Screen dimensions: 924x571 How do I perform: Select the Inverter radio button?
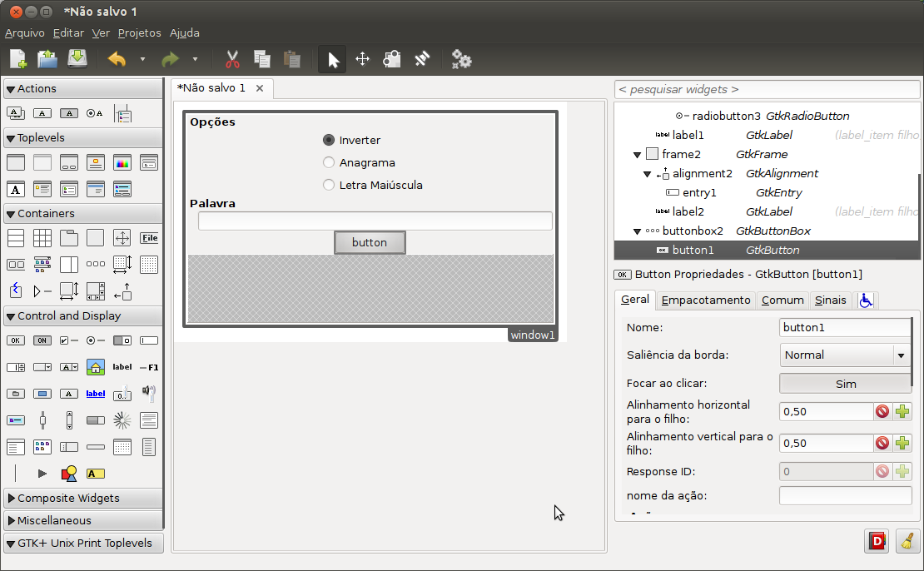tap(328, 140)
